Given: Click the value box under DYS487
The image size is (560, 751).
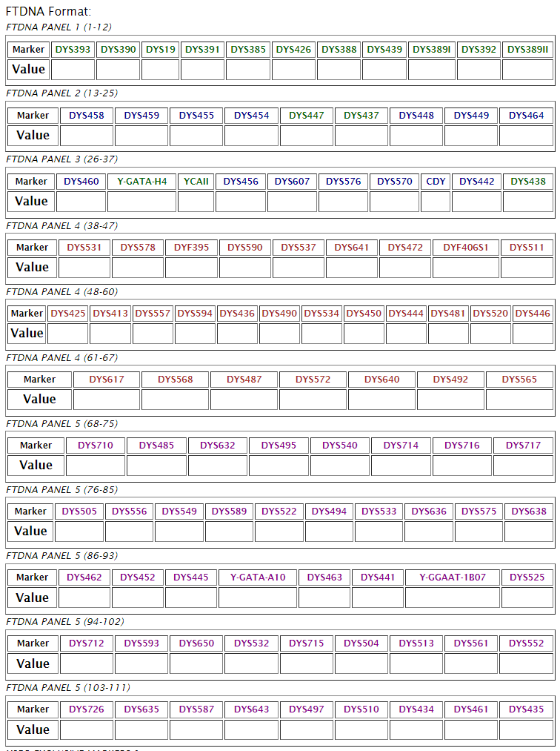Looking at the screenshot, I should point(244,400).
